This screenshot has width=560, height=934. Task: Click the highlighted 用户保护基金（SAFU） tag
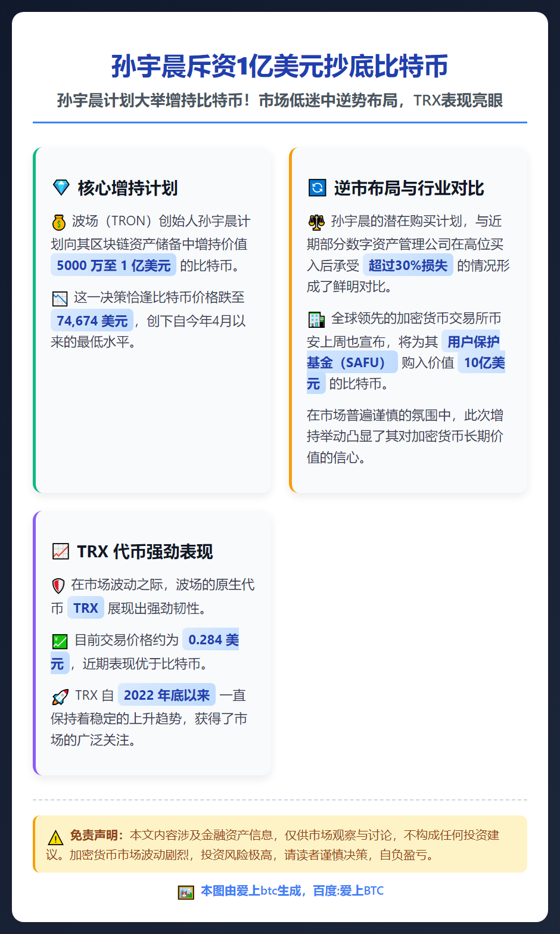tap(403, 352)
